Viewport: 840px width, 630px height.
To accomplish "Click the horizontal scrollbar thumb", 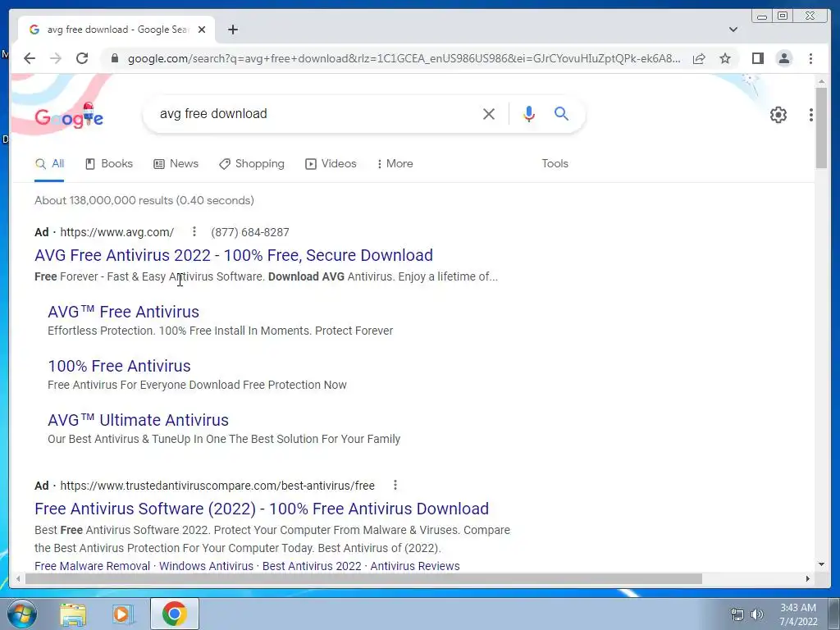I will 363,578.
